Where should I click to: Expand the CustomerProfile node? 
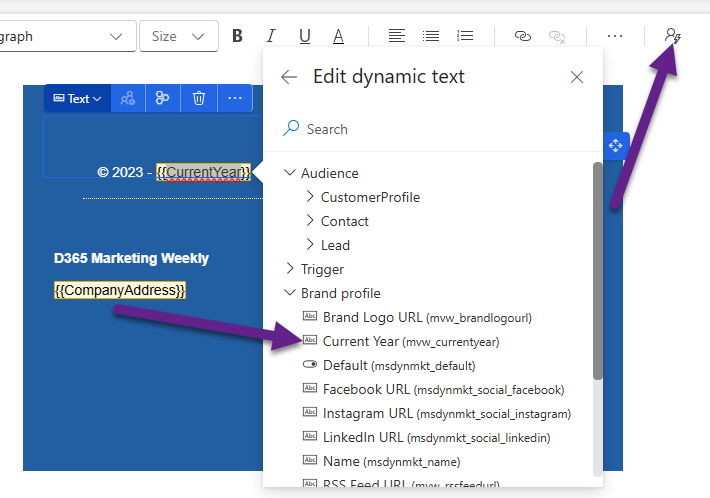tap(310, 197)
